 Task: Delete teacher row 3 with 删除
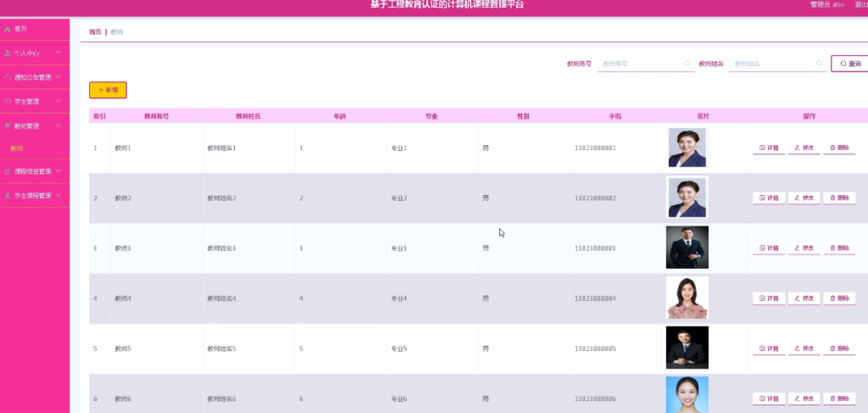click(839, 248)
